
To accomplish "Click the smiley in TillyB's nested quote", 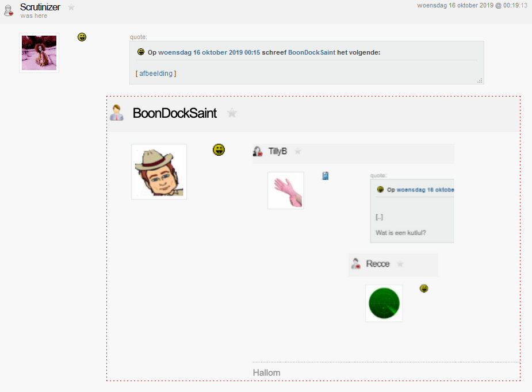I will point(380,189).
